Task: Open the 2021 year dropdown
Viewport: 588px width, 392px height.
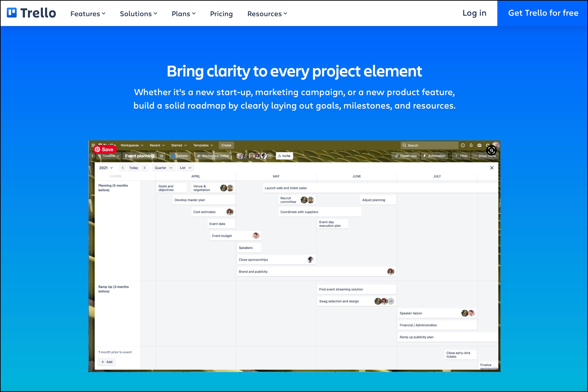Action: pos(106,168)
